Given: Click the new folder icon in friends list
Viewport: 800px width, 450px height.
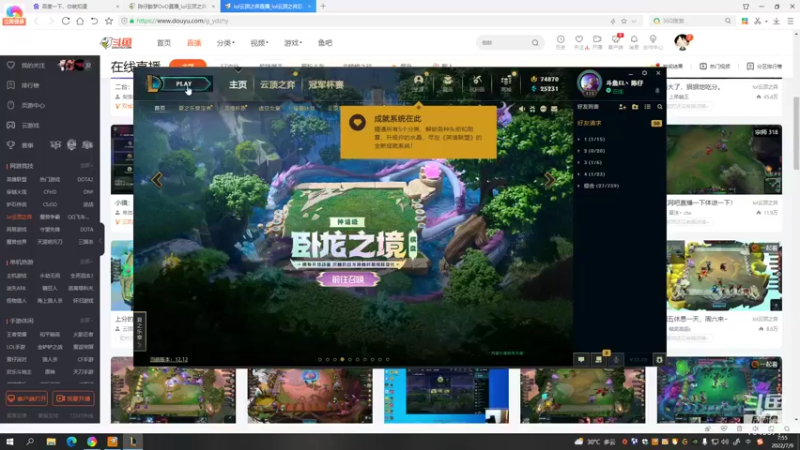Looking at the screenshot, I should coord(635,107).
